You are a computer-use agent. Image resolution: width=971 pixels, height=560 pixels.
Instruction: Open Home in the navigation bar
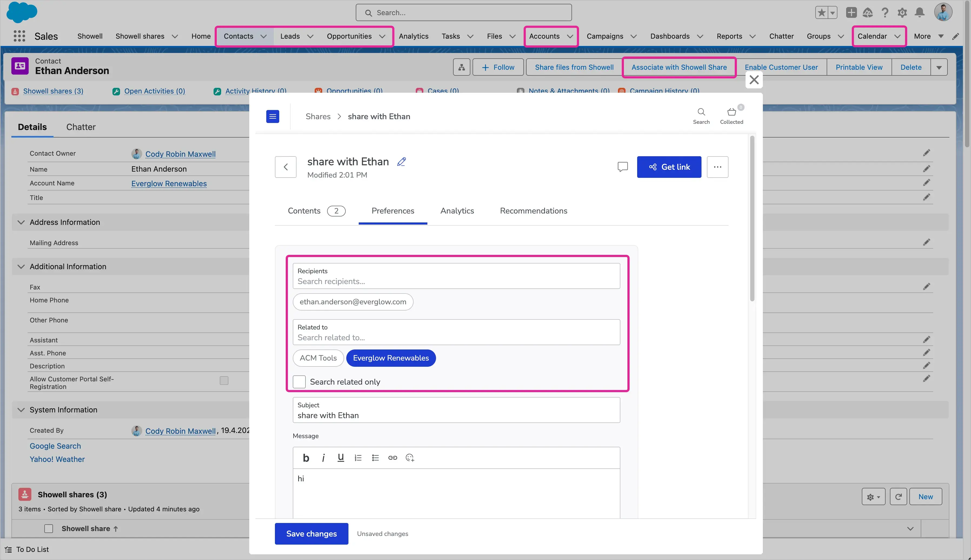201,36
